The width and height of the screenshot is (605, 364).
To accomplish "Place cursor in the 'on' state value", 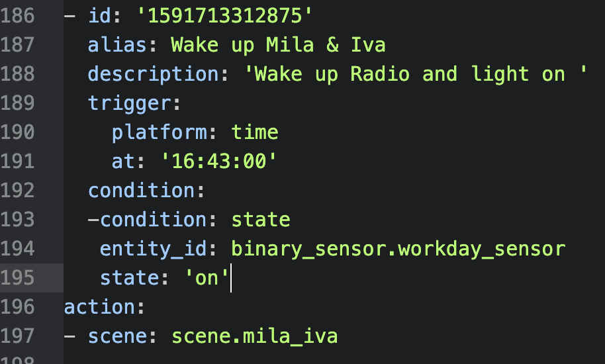I will pos(207,278).
